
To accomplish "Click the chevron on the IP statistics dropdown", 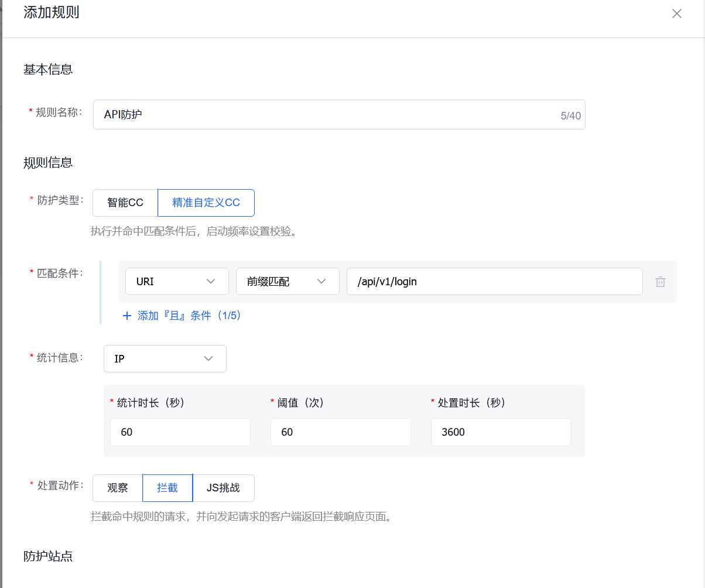I will [x=208, y=358].
